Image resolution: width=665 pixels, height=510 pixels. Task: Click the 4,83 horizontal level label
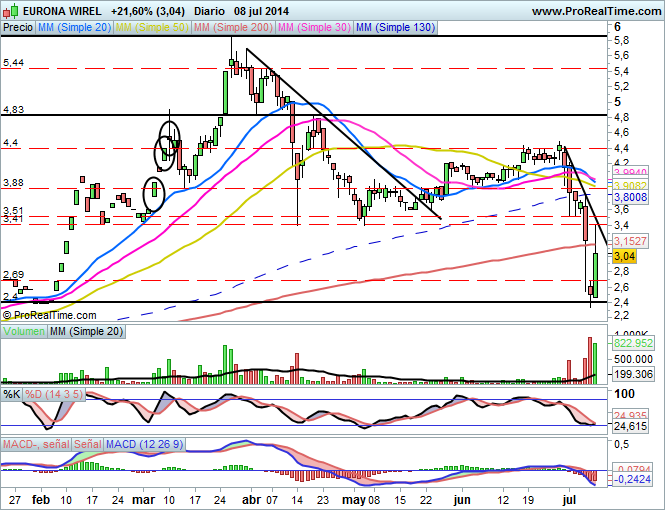coord(13,109)
